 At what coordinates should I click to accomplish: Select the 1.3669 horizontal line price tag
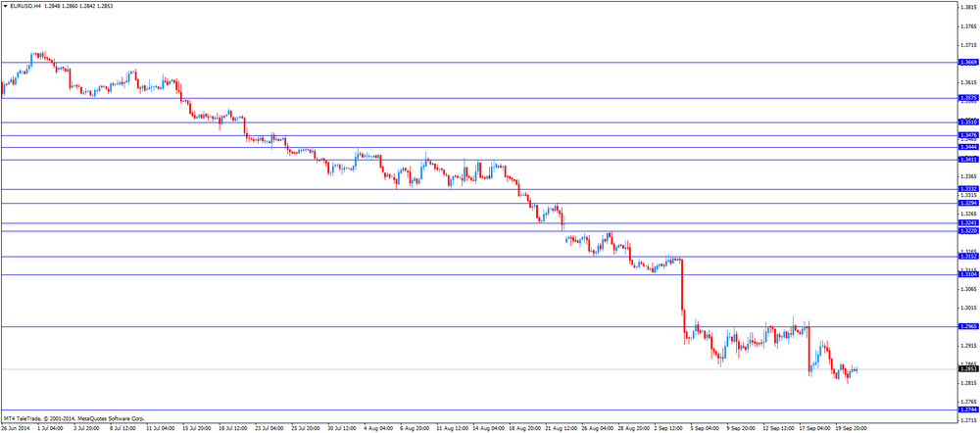click(968, 63)
